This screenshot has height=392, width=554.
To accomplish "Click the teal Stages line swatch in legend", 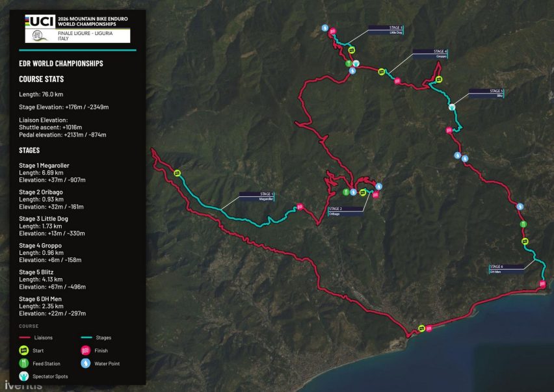I will point(86,337).
